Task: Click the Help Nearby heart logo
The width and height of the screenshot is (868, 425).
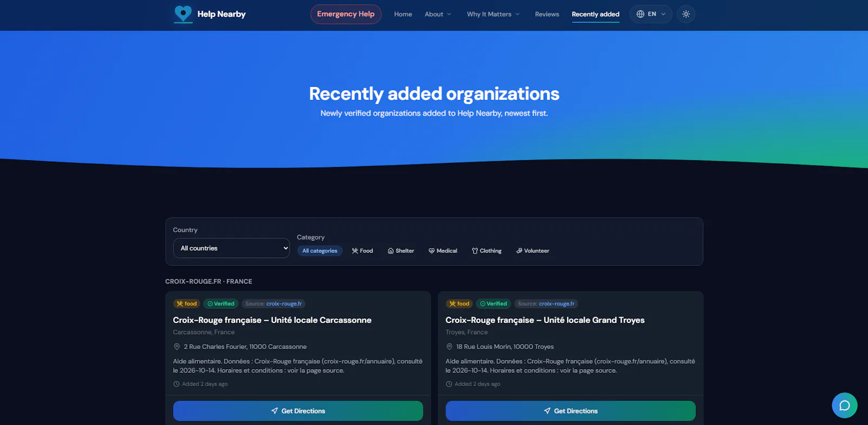Action: coord(183,14)
